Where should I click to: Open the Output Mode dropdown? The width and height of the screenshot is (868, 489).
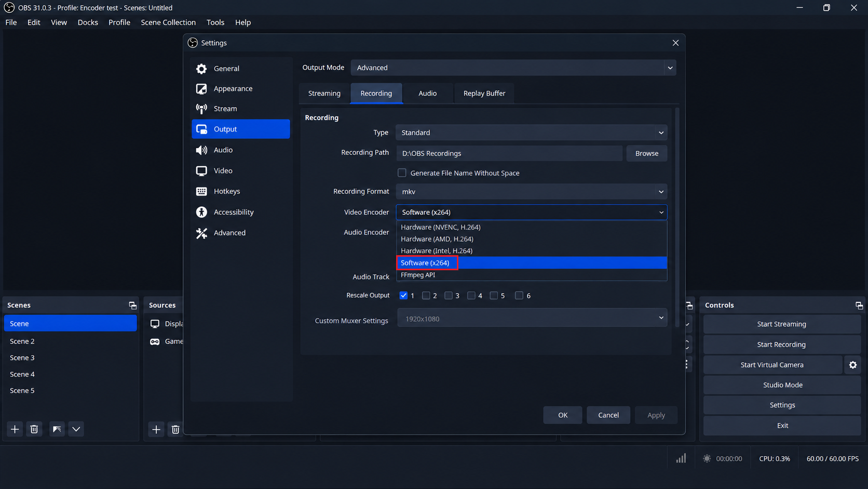point(513,68)
